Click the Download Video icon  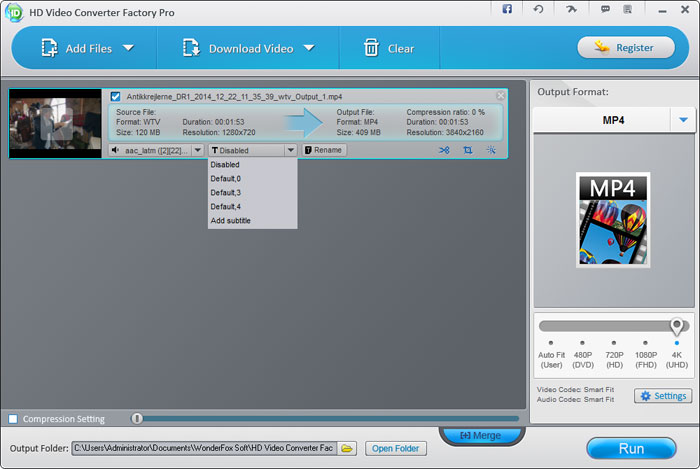tap(191, 48)
